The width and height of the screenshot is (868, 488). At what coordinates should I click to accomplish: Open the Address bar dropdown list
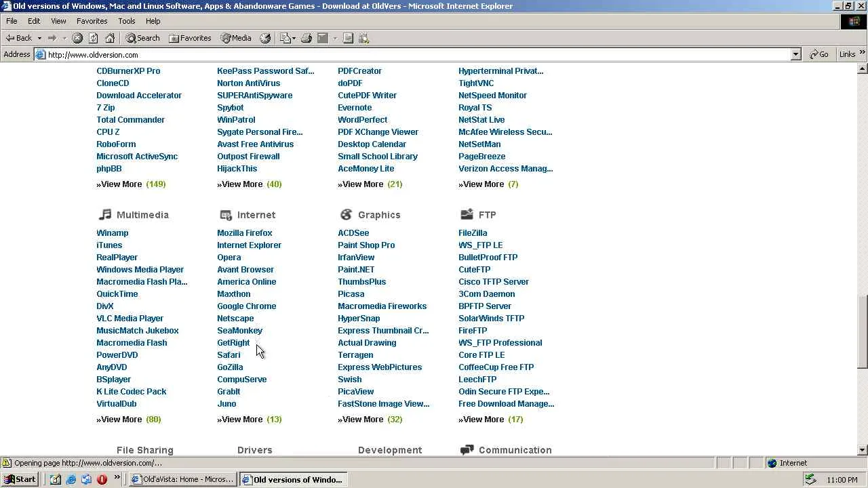point(796,54)
